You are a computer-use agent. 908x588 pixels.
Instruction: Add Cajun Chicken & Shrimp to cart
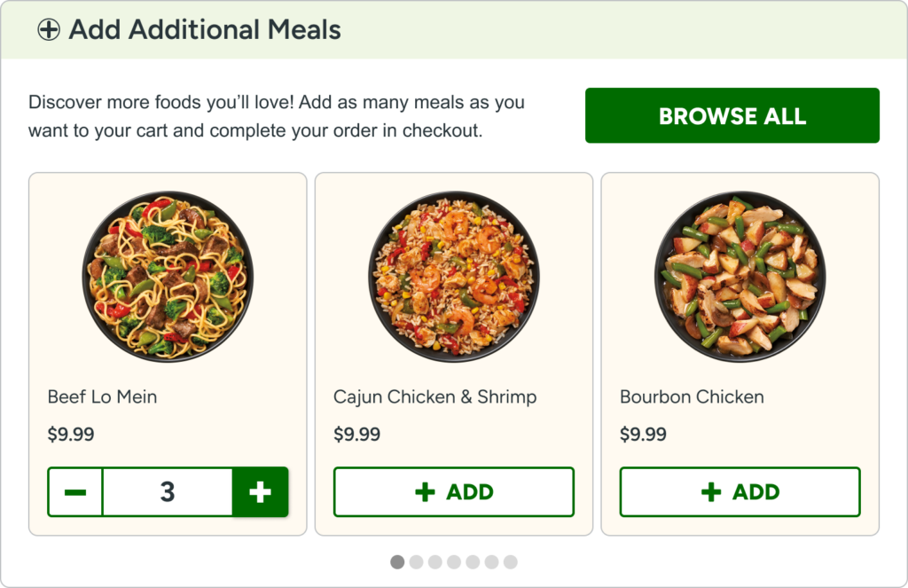[x=453, y=491]
